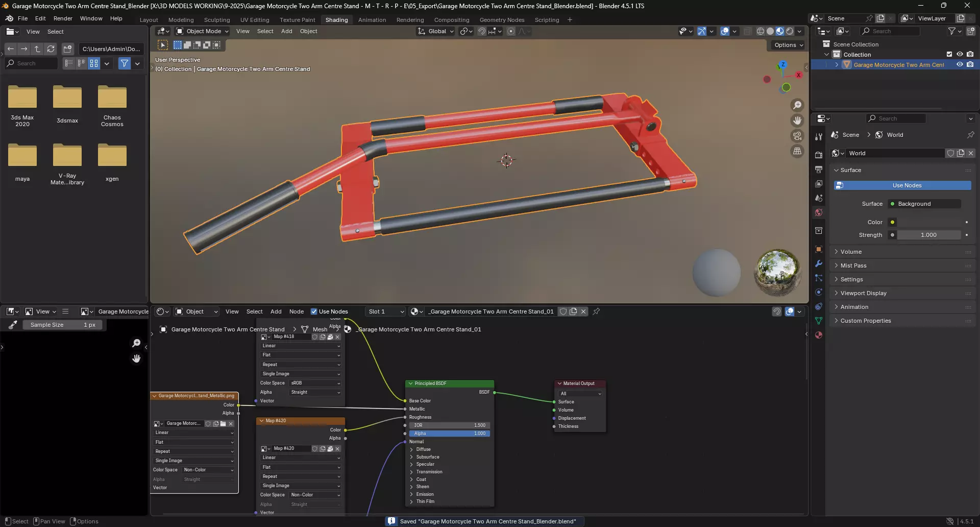Screen dimensions: 980x527
Task: Go to parent directory in file browser
Action: (37, 49)
